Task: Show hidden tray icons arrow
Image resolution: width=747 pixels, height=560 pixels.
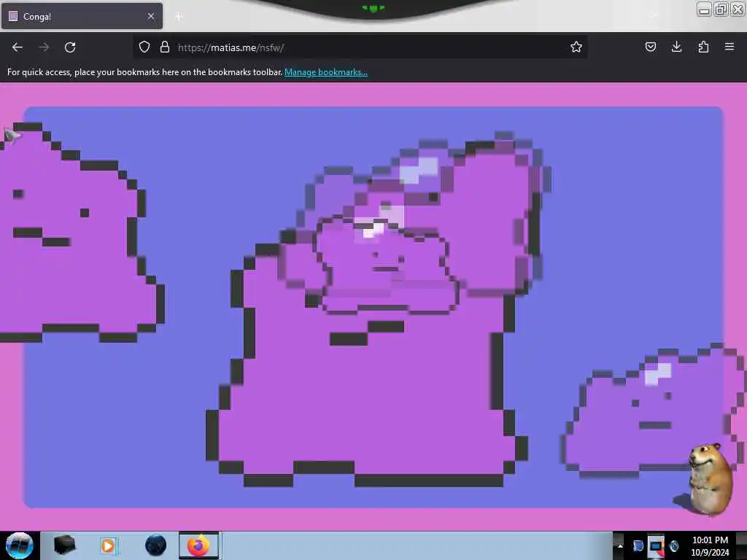Action: point(620,545)
